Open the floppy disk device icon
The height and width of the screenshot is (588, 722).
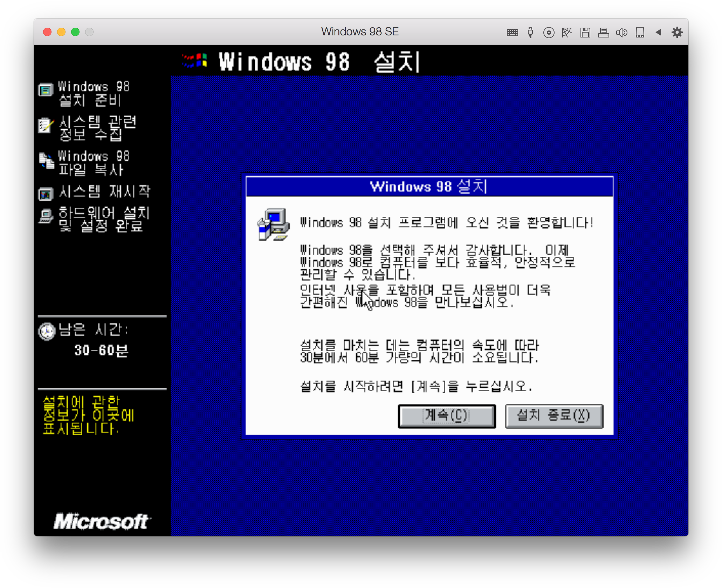(x=585, y=32)
